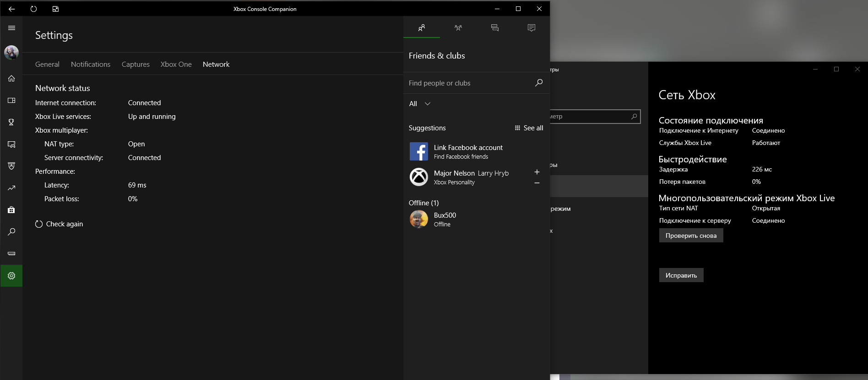Open Parties panel tab icon
This screenshot has height=380, width=868.
[458, 28]
